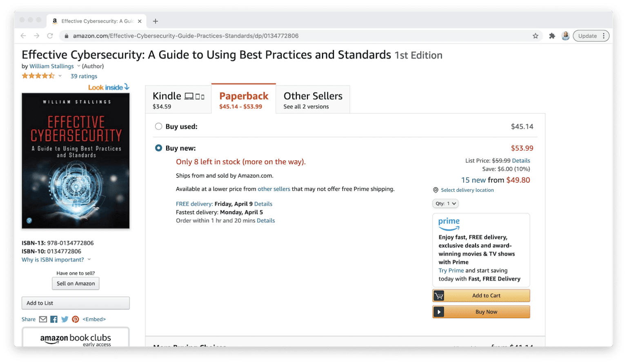Reload the page using the refresh icon
Screen dimensions: 627x364
pos(50,36)
